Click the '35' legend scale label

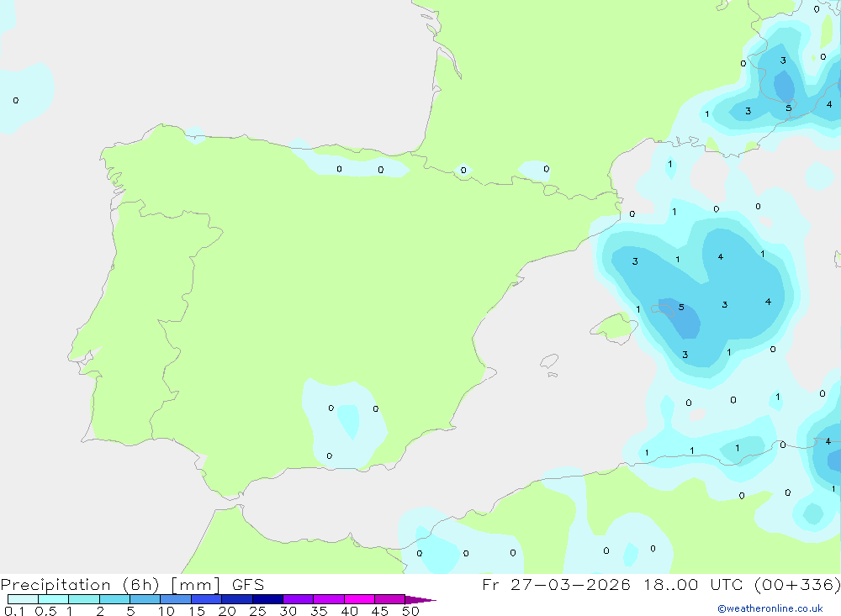point(319,611)
